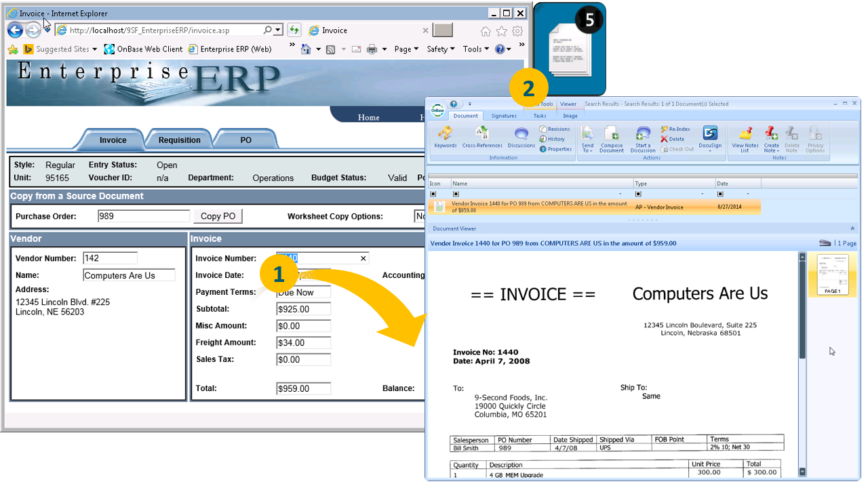
Task: Close the Invoice browser tab
Action: [x=426, y=30]
